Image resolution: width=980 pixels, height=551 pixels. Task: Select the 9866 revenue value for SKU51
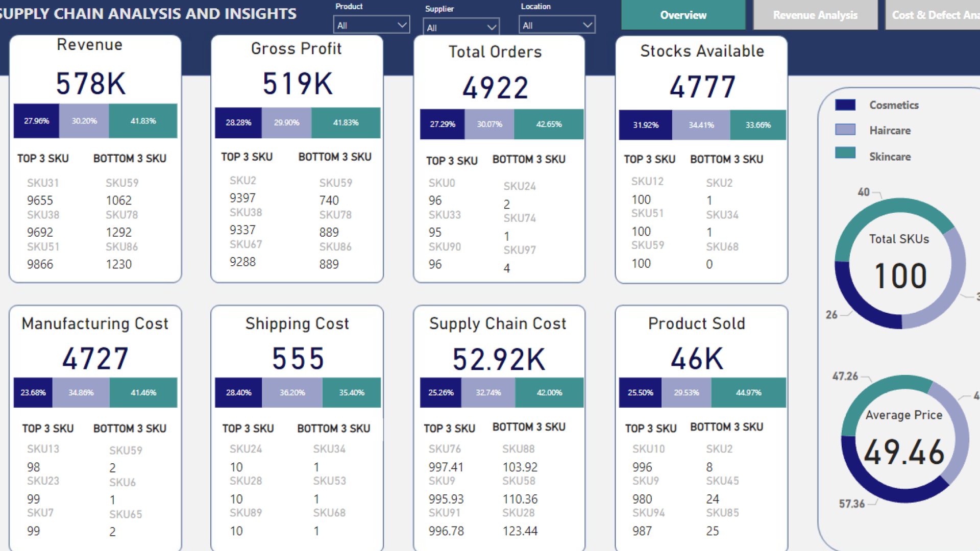coord(40,264)
